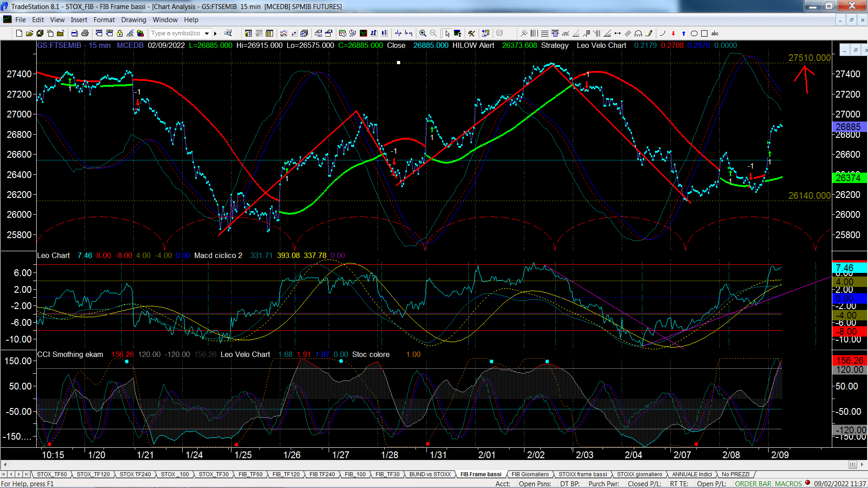Click the padlock icon in the toolbar
Screen dimensions: 868x488
120,33
